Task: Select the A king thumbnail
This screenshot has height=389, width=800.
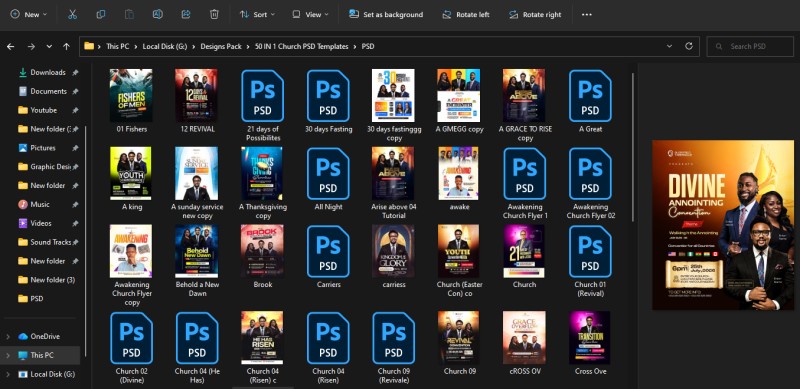Action: tap(131, 174)
